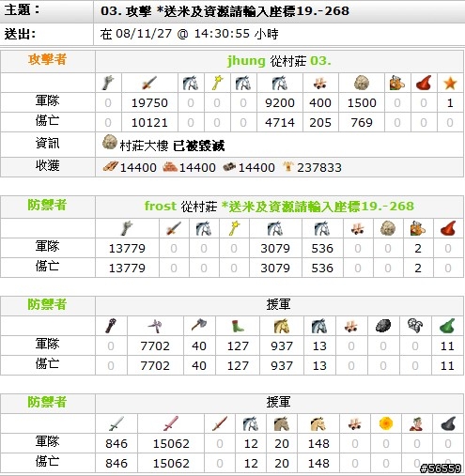Click the axe unit icon above 40
Viewport: 465px width, 476px height.
pyautogui.click(x=198, y=326)
